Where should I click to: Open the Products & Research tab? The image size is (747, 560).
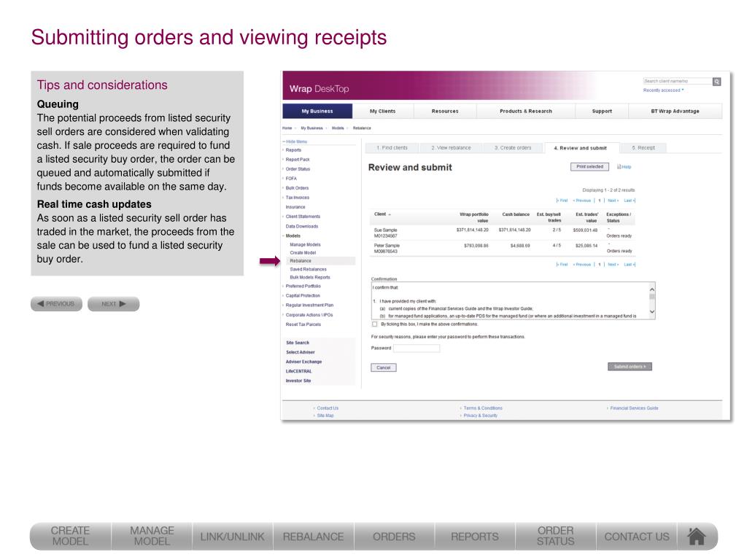525,111
